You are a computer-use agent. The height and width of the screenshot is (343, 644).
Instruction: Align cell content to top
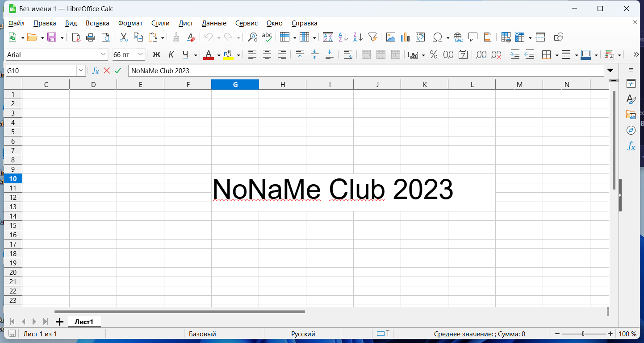pyautogui.click(x=300, y=55)
